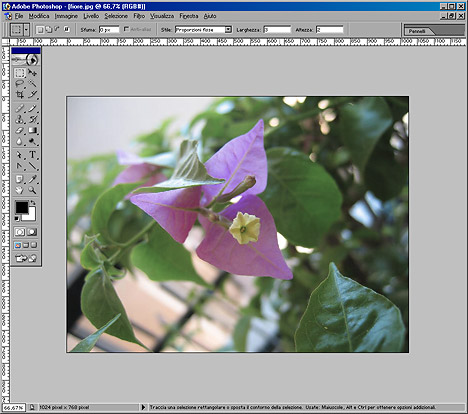The image size is (468, 414).
Task: Select the Lasso tool
Action: click(20, 83)
